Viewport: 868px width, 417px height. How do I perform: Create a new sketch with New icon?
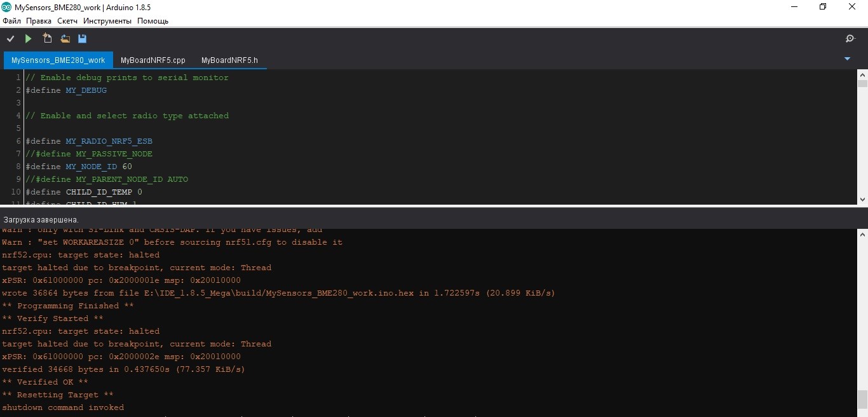pyautogui.click(x=47, y=39)
